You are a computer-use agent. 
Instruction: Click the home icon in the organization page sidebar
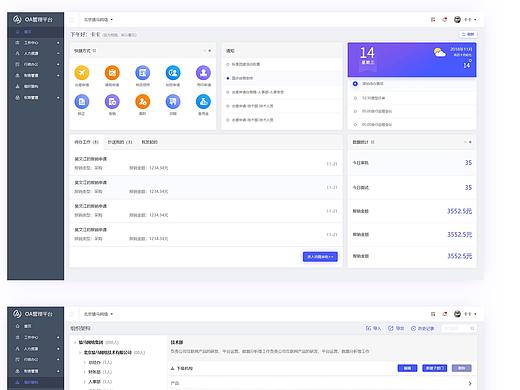tap(18, 326)
